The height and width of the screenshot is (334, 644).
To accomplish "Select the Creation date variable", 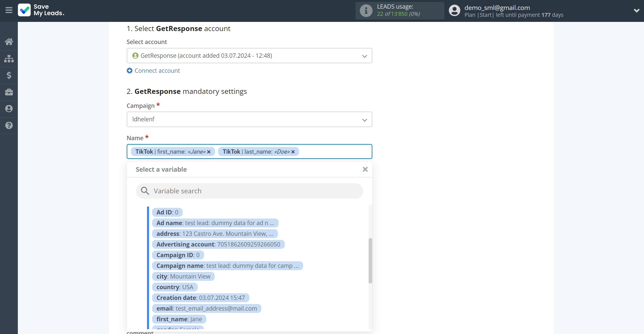I will point(201,298).
